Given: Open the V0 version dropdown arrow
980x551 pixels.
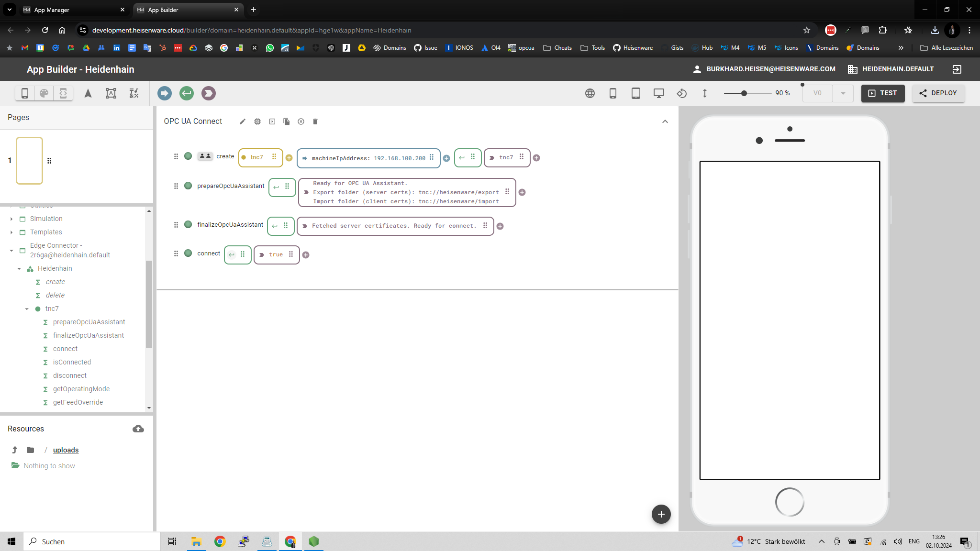Looking at the screenshot, I should [x=843, y=93].
